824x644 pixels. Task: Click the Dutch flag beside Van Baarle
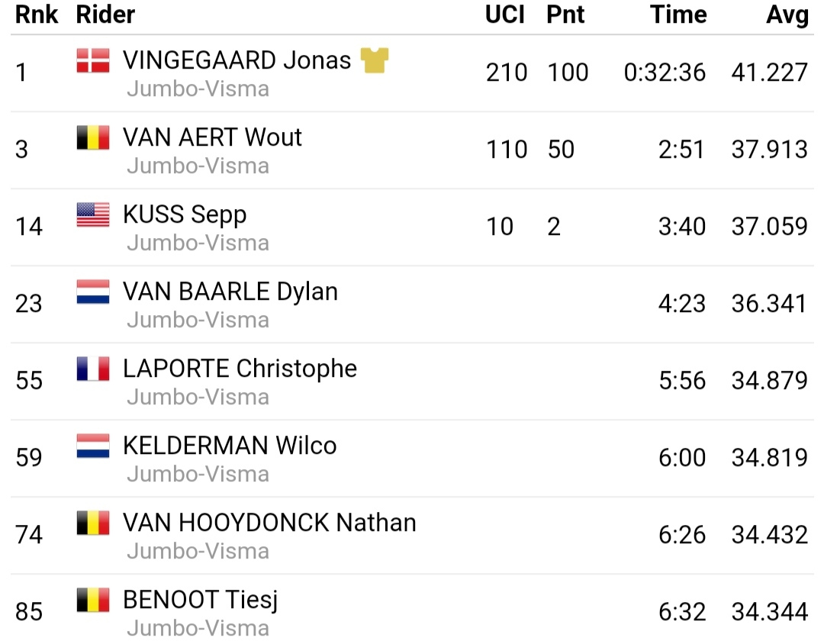(x=93, y=291)
